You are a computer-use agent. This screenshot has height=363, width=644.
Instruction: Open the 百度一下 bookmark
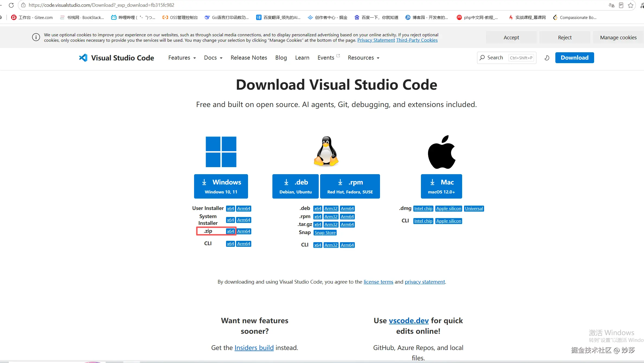pyautogui.click(x=376, y=17)
